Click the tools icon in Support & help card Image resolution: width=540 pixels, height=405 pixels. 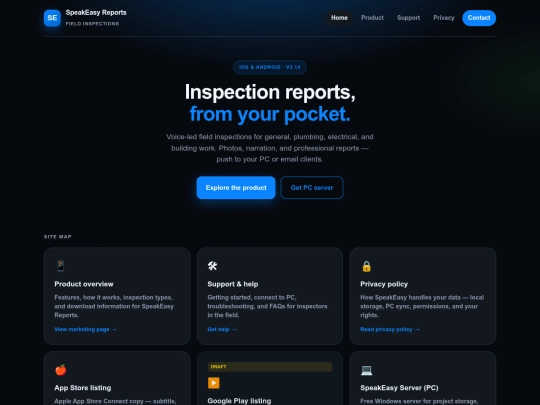click(212, 266)
